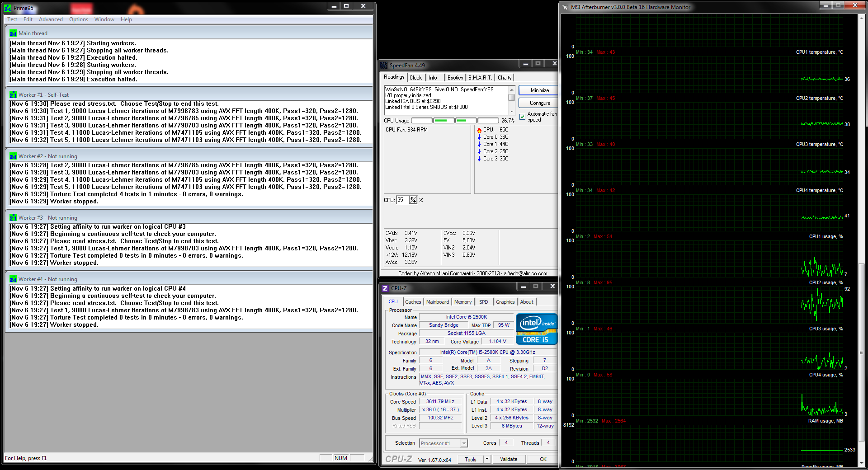The image size is (868, 470).
Task: Click the Prime95 title bar icon
Action: coord(8,8)
